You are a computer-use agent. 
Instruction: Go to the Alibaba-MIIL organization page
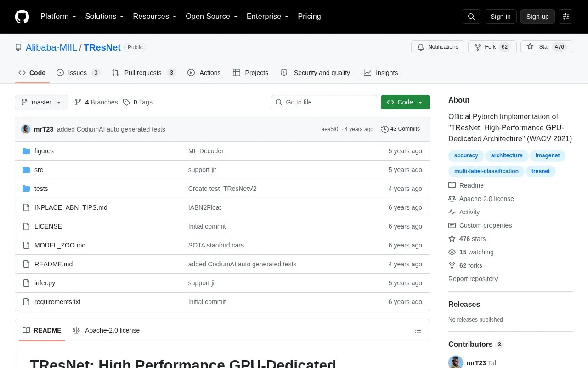click(51, 47)
